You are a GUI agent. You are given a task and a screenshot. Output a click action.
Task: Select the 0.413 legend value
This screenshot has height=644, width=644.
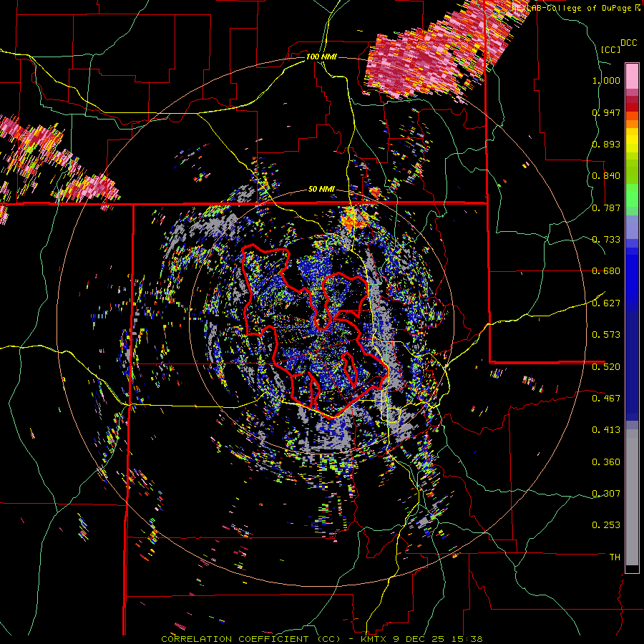click(606, 430)
